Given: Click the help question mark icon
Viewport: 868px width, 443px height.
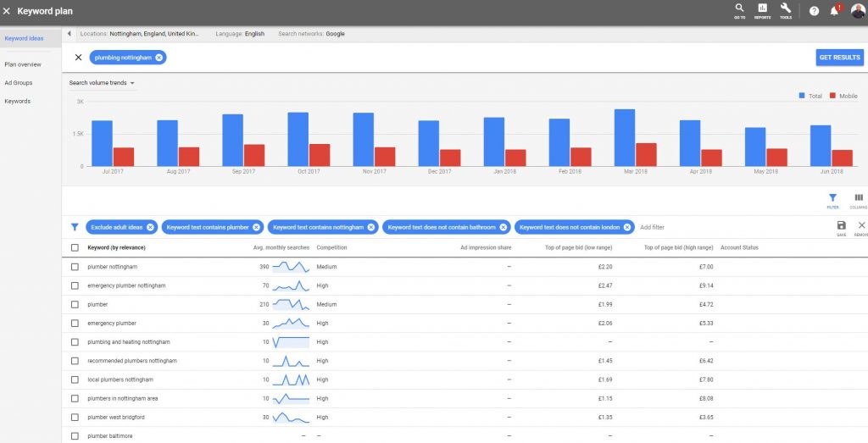Looking at the screenshot, I should coord(814,11).
